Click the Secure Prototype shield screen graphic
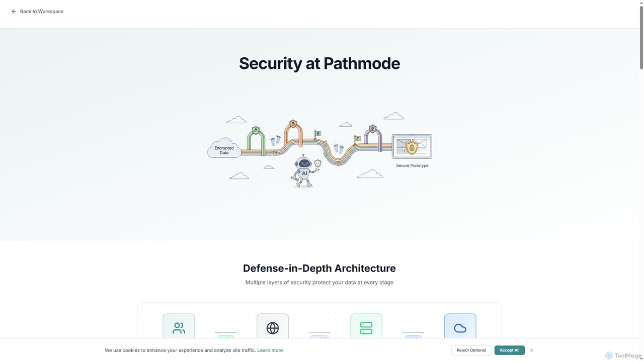The image size is (644, 362). (x=412, y=146)
